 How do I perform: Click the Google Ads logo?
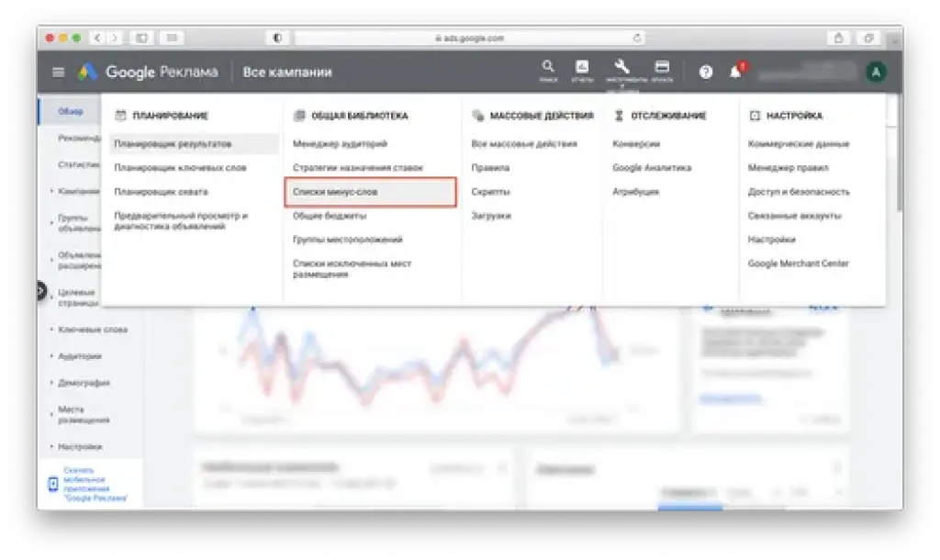pos(87,72)
